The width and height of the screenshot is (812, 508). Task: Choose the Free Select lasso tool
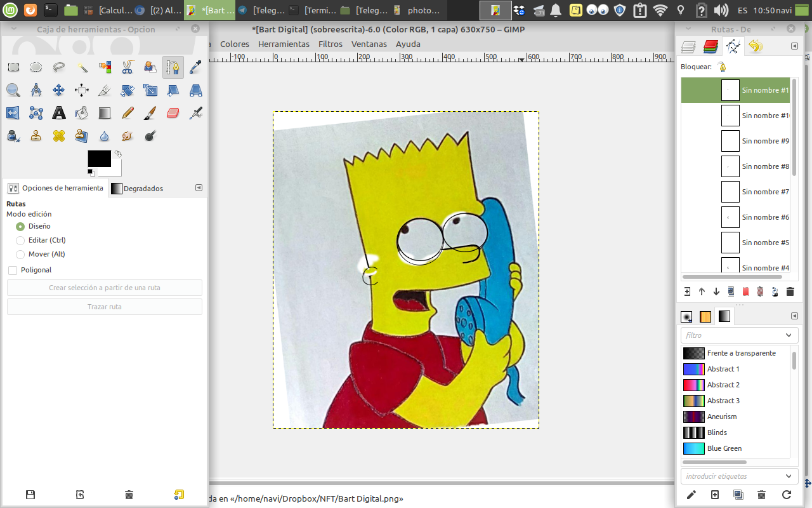tap(59, 67)
